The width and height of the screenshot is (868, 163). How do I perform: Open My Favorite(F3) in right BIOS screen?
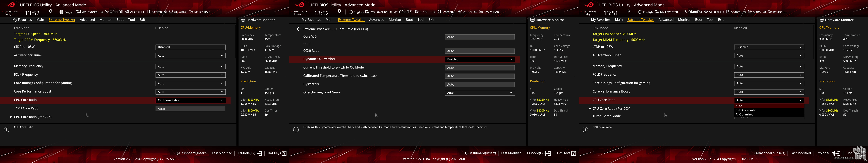pos(668,12)
